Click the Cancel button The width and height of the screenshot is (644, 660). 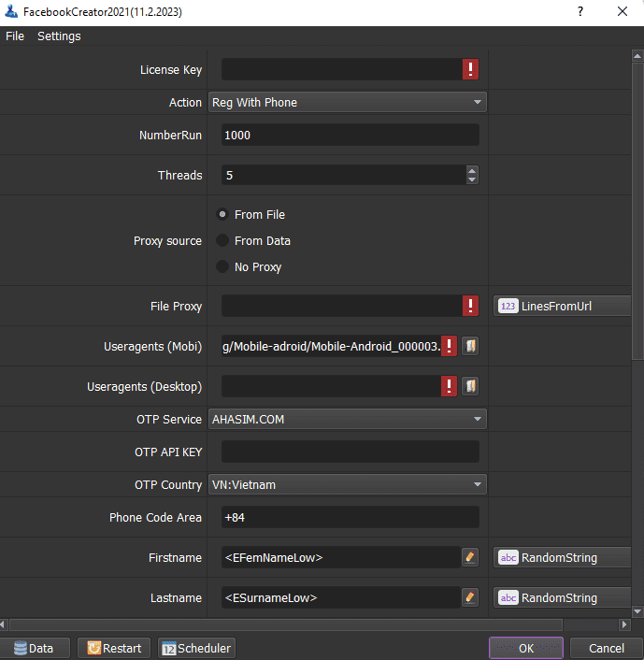point(606,648)
